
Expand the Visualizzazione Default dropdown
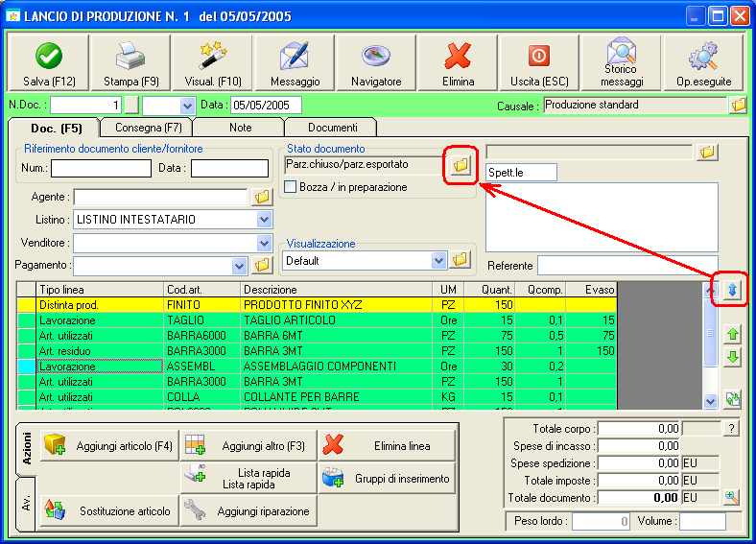(439, 260)
